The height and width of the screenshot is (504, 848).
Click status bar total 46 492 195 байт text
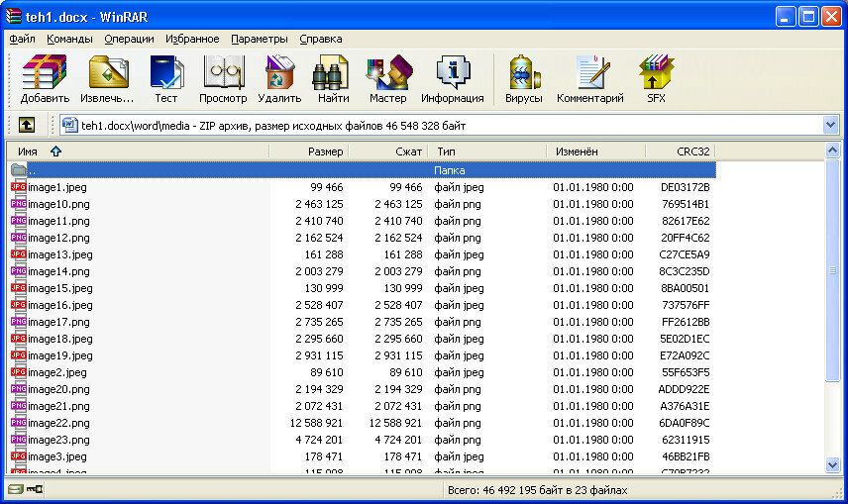click(538, 490)
